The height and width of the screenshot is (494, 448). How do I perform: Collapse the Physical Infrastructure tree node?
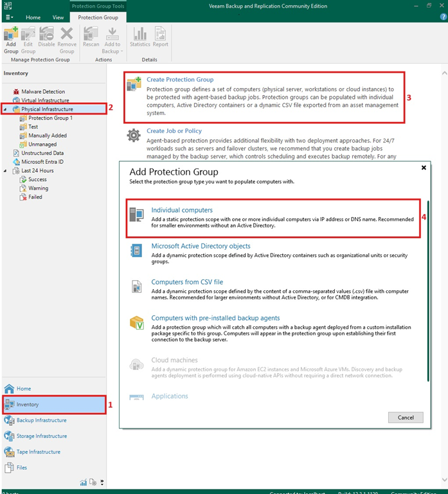(x=6, y=110)
